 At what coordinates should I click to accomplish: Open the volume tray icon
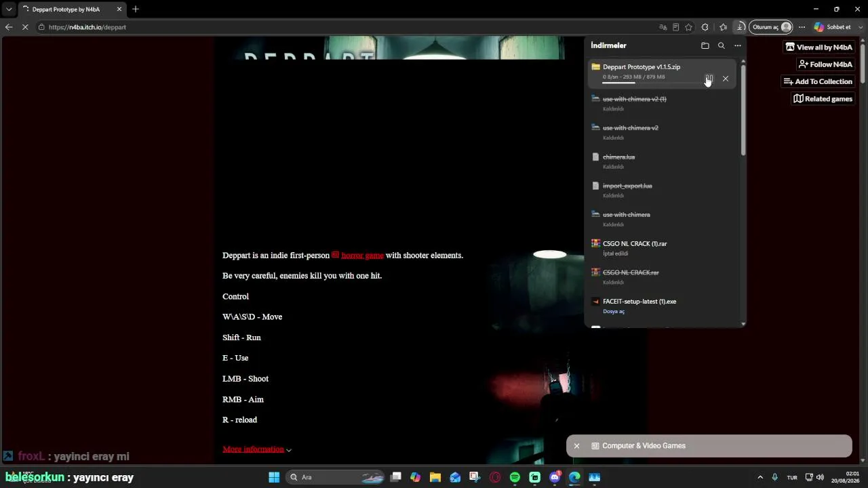pos(820,477)
